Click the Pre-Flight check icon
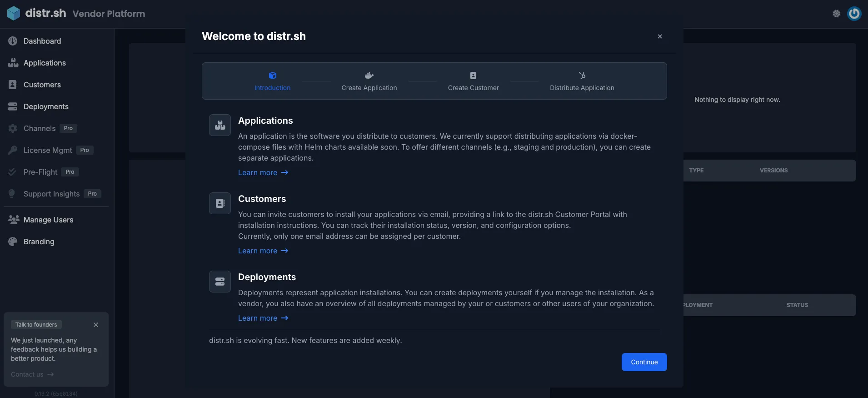This screenshot has height=398, width=868. tap(13, 172)
